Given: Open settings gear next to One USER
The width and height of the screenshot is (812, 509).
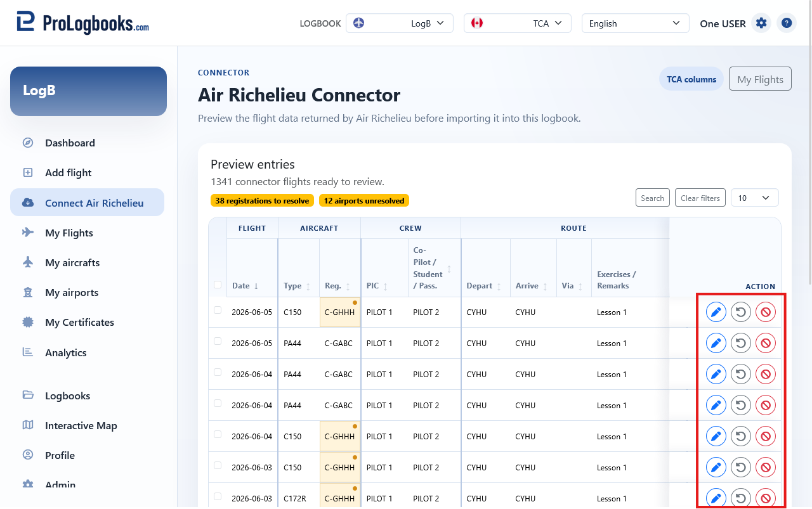Looking at the screenshot, I should (x=761, y=23).
